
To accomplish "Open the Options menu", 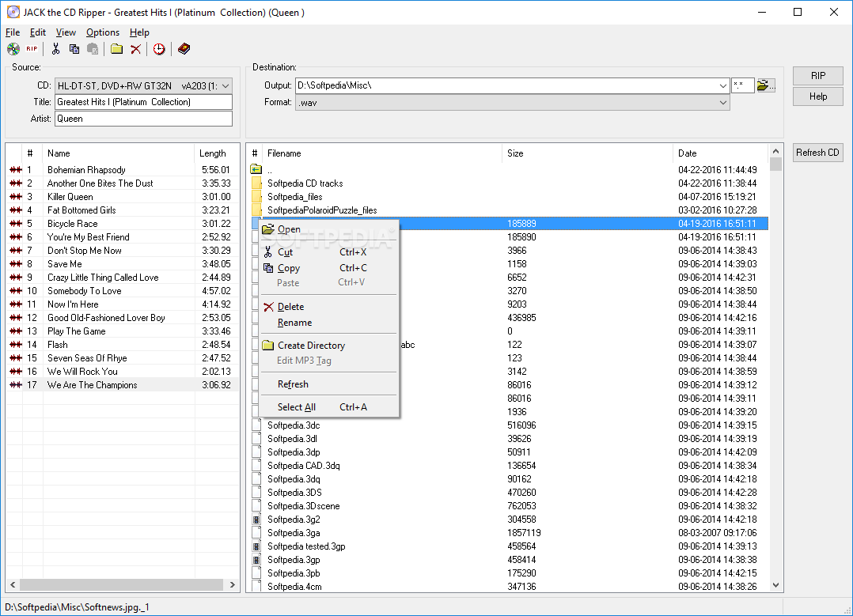I will [103, 32].
